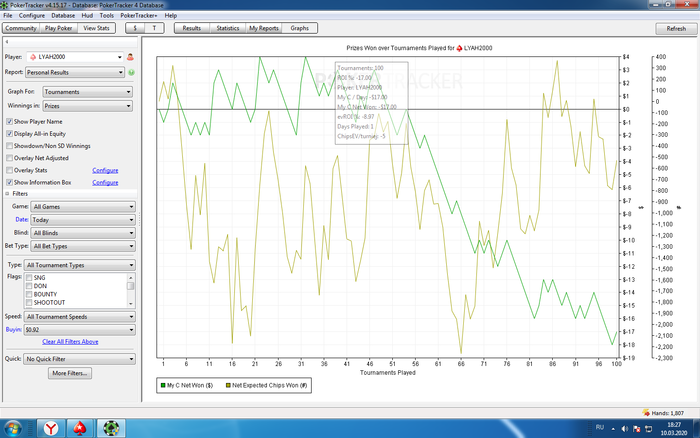The width and height of the screenshot is (700, 438).
Task: Enable Showdown/Non SD Winnings
Action: [9, 146]
